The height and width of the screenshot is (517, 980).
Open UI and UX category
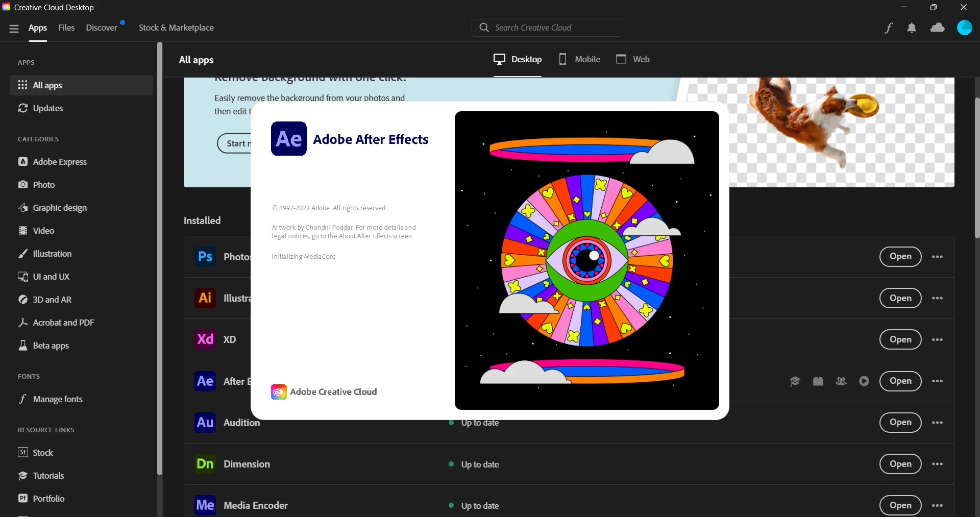tap(82, 277)
